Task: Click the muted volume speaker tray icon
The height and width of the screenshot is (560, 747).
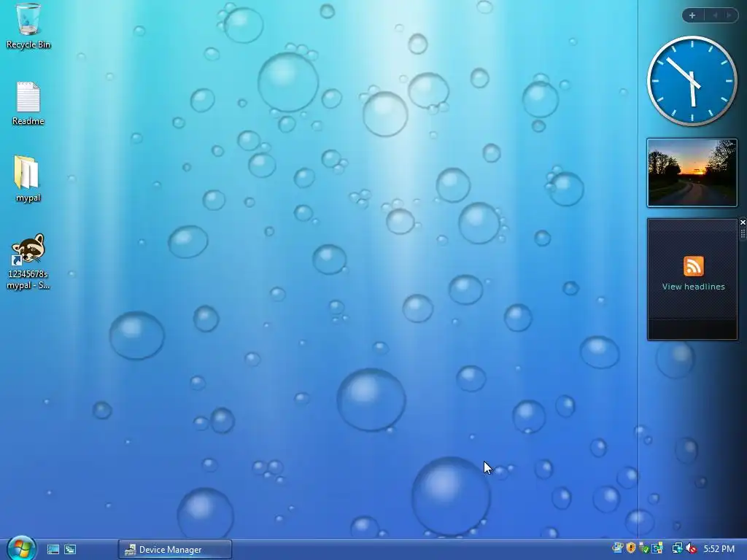Action: point(691,548)
